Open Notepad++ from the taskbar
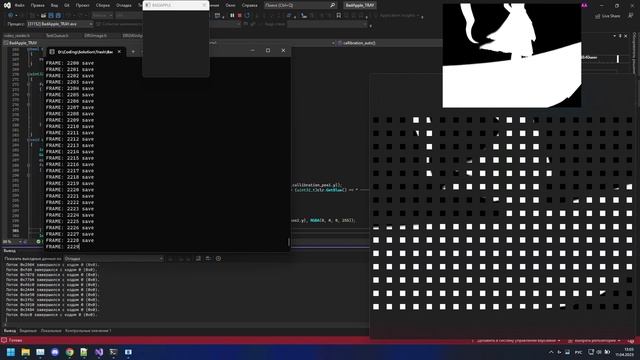The image size is (640, 360). pyautogui.click(x=84, y=352)
